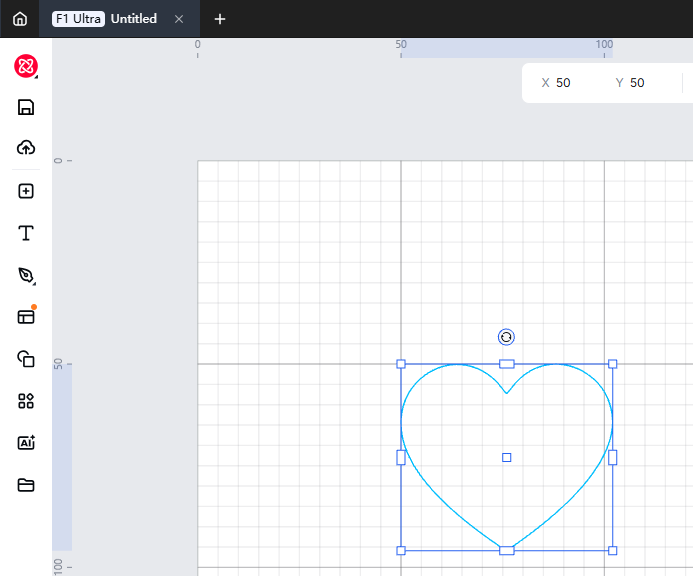
Task: Switch to the F1 Ultra Untitled tab
Action: (105, 19)
